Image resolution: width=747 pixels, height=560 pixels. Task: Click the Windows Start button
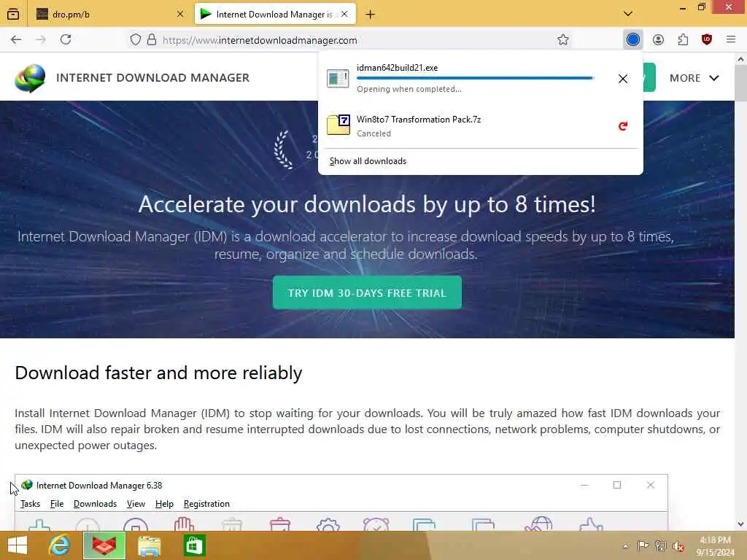click(x=18, y=545)
